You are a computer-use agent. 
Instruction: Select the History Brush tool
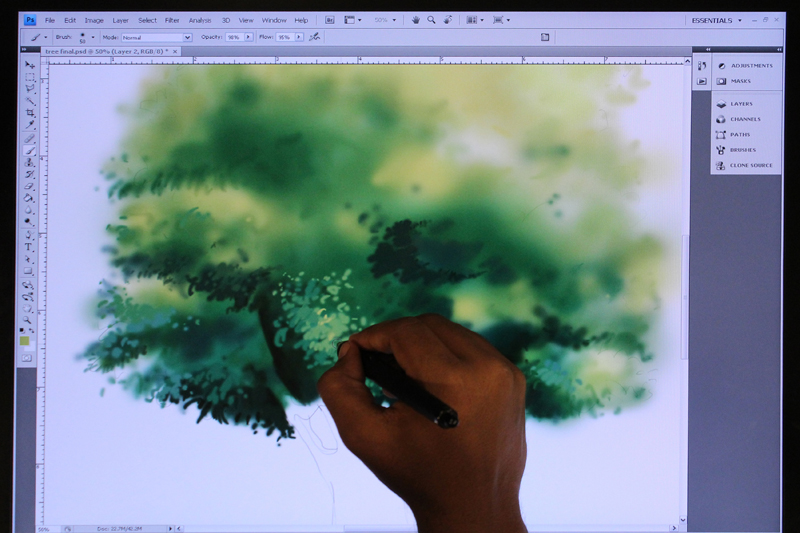pos(29,174)
